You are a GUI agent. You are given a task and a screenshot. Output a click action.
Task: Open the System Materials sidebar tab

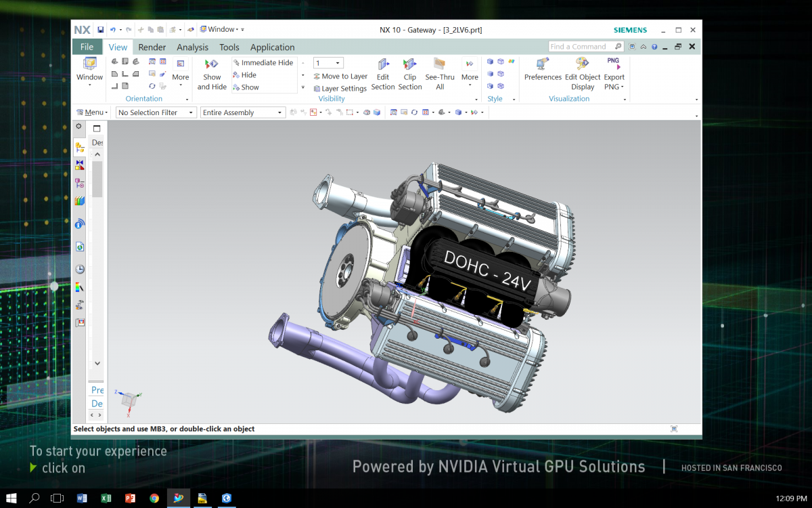80,287
